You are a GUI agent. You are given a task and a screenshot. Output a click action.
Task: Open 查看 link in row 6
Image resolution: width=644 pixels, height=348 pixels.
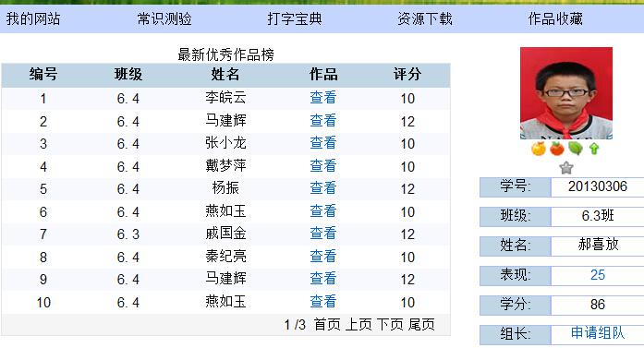coord(323,211)
